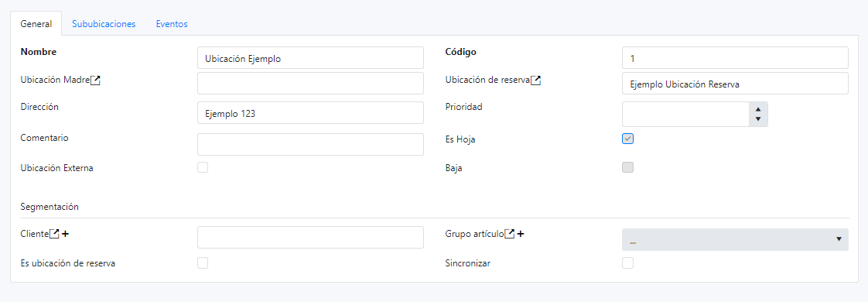Click the Ubicación Madre input field

pos(310,84)
